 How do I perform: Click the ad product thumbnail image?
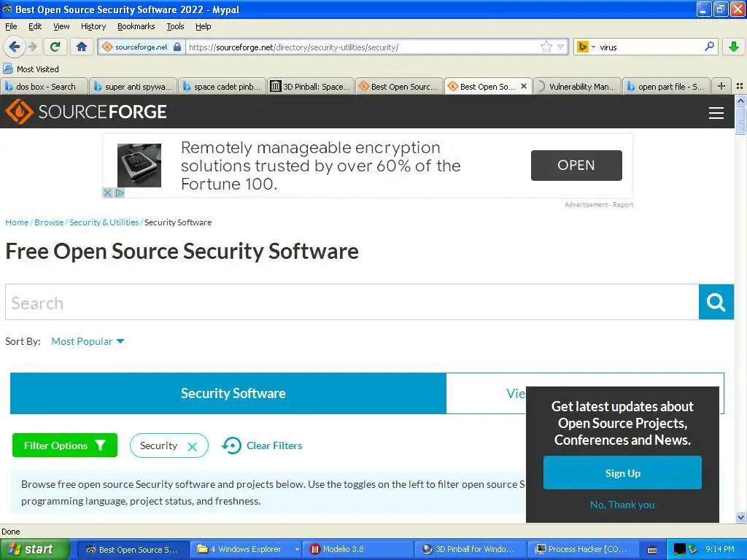[x=139, y=166]
